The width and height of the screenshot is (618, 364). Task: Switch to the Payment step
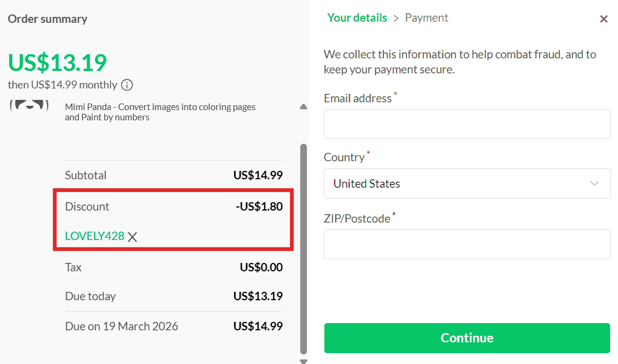(427, 18)
